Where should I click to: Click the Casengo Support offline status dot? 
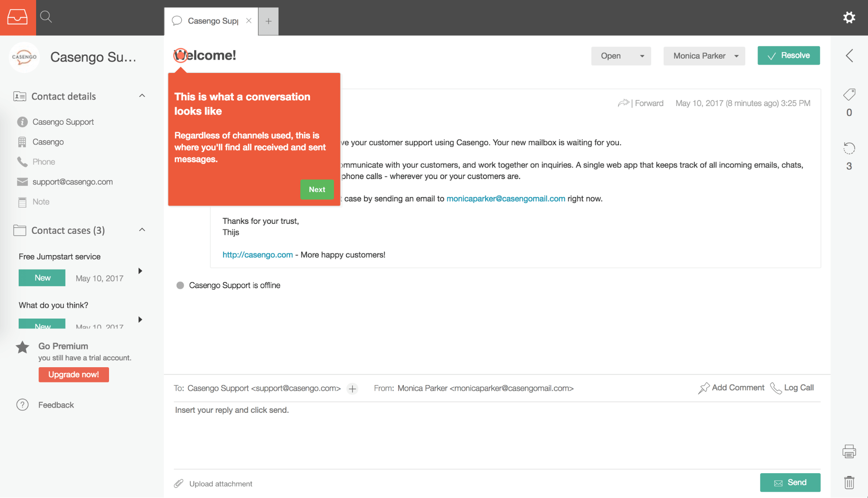click(x=180, y=285)
